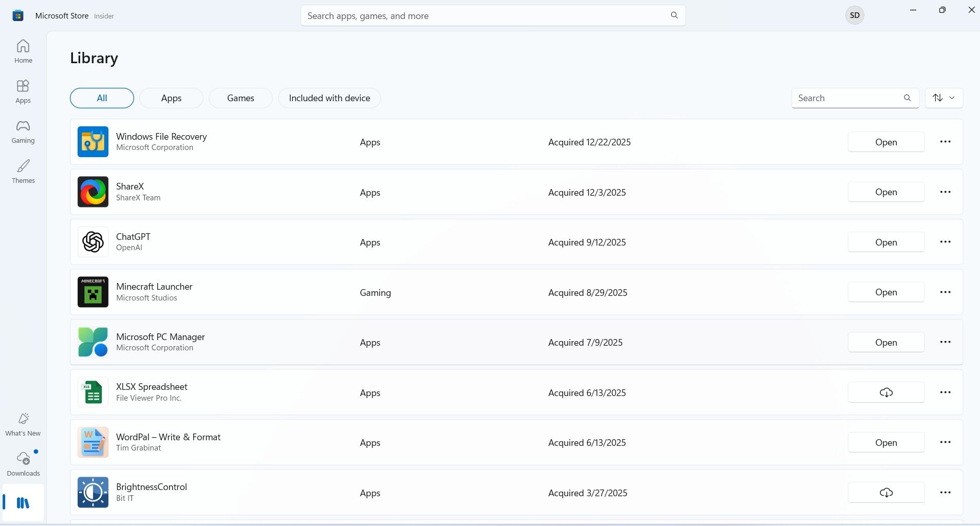
Task: Download BrightnessControl using cloud icon
Action: 886,493
